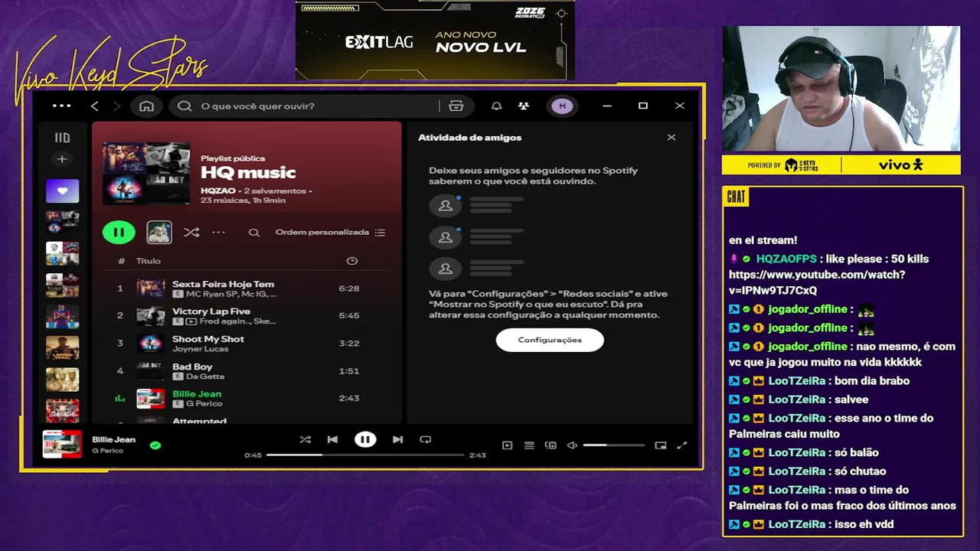This screenshot has width=980, height=551.
Task: Open the friend activity icon in the top bar
Action: (x=524, y=106)
